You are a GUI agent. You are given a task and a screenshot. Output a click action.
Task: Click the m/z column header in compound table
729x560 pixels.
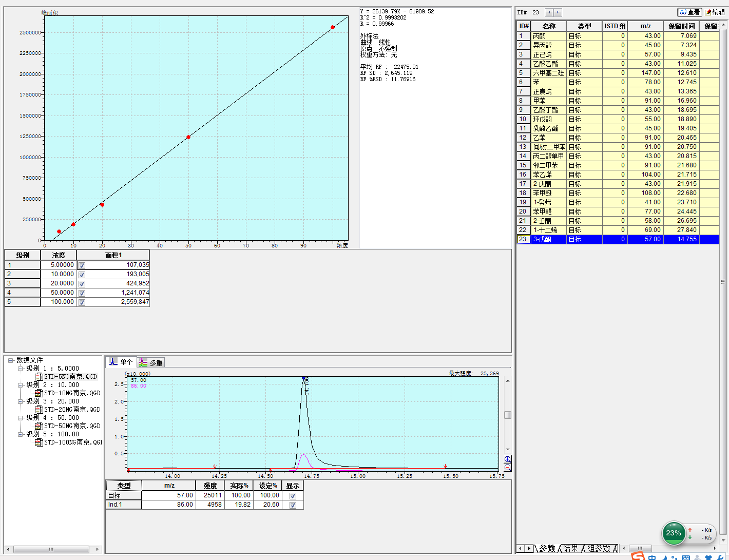pos(645,26)
